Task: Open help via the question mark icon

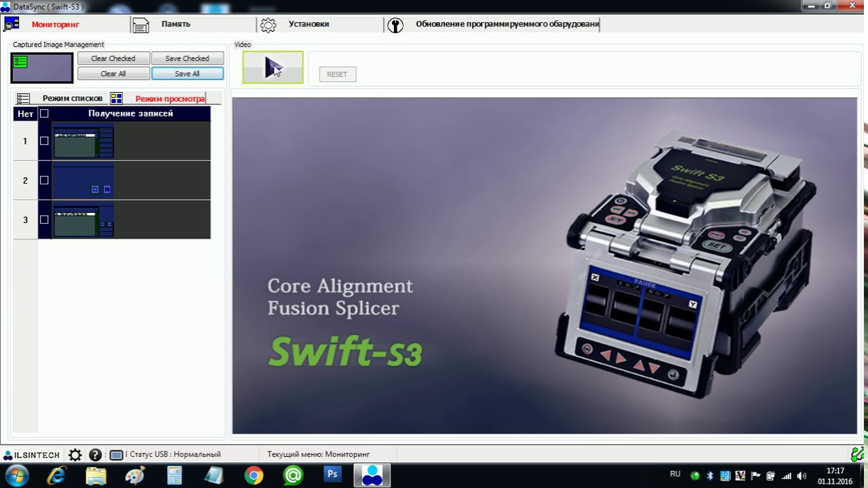Action: tap(96, 455)
